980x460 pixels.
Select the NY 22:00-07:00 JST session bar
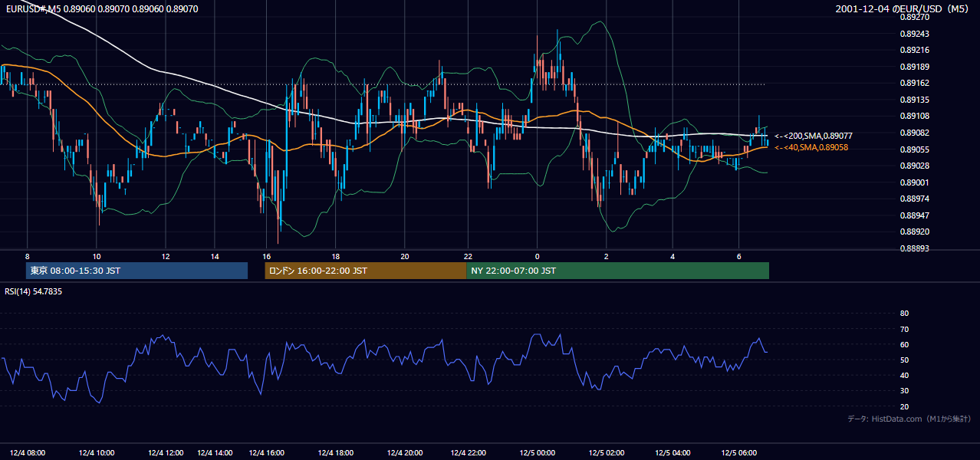point(618,271)
